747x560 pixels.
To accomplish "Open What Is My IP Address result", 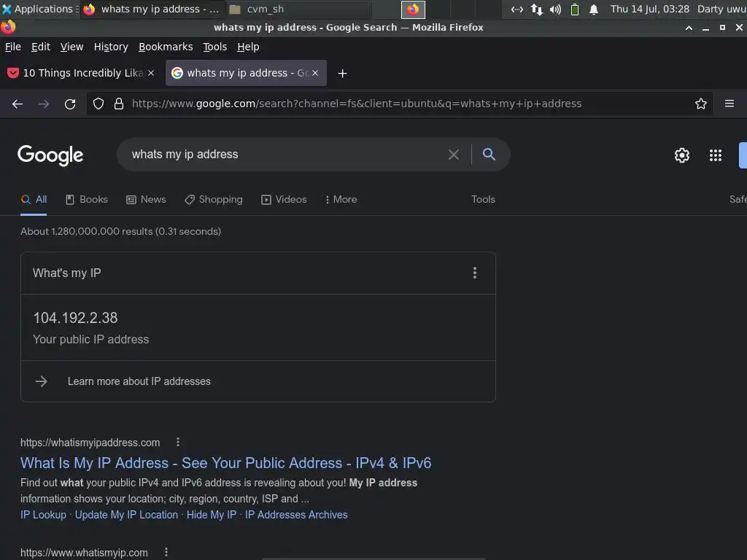I will (226, 463).
